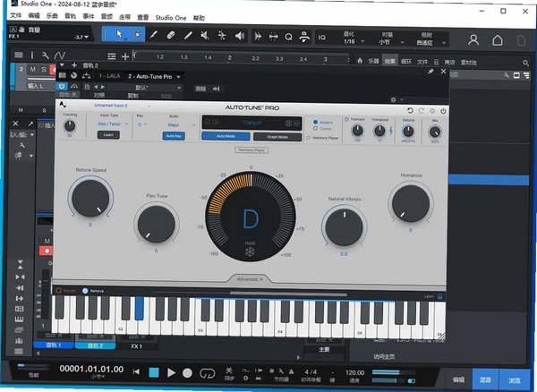
Task: Click the Auto-Tune power icon
Action: [x=443, y=111]
